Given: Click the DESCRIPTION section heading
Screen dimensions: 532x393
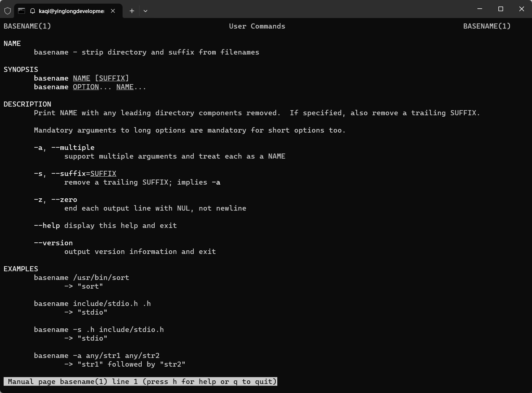Looking at the screenshot, I should [x=27, y=104].
